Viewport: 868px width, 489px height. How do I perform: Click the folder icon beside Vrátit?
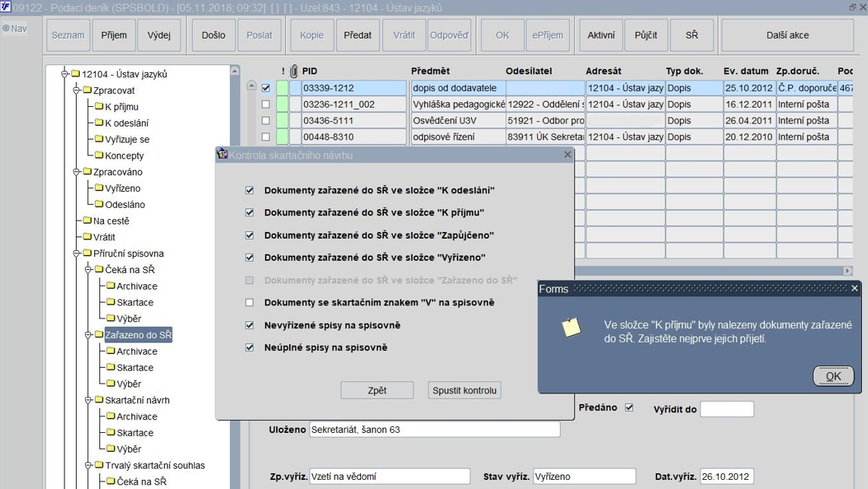point(86,237)
